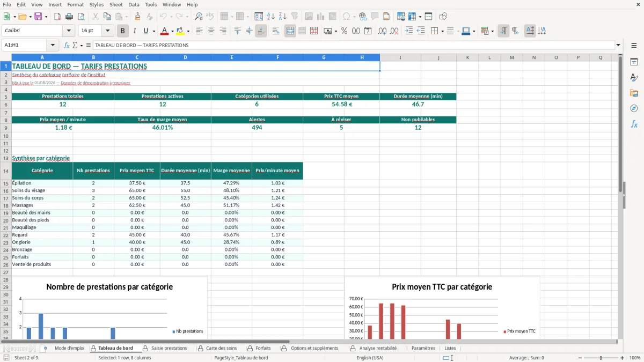Delete a decimal place
This screenshot has width=644, height=362.
tap(393, 31)
